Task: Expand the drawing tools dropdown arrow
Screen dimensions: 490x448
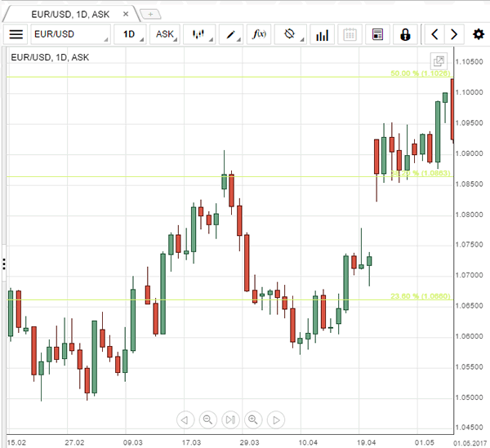Action: click(x=239, y=40)
